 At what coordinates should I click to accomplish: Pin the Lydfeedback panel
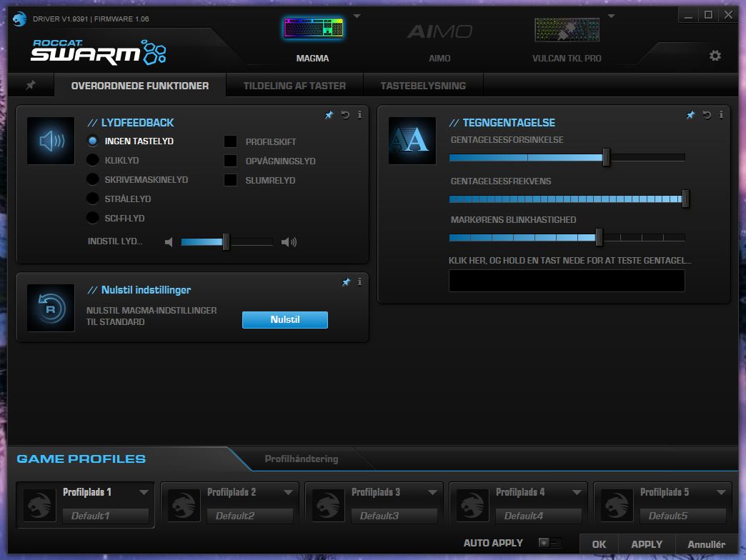point(329,114)
